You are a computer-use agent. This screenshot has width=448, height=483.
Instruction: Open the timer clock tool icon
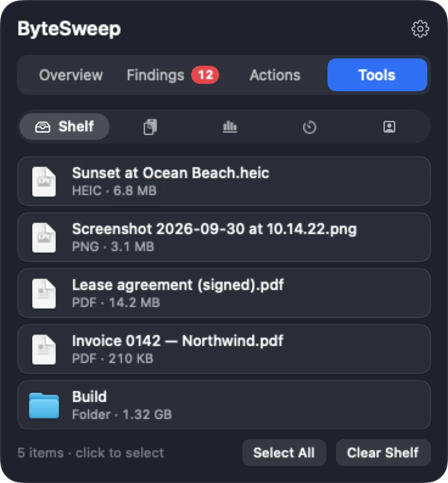[310, 127]
